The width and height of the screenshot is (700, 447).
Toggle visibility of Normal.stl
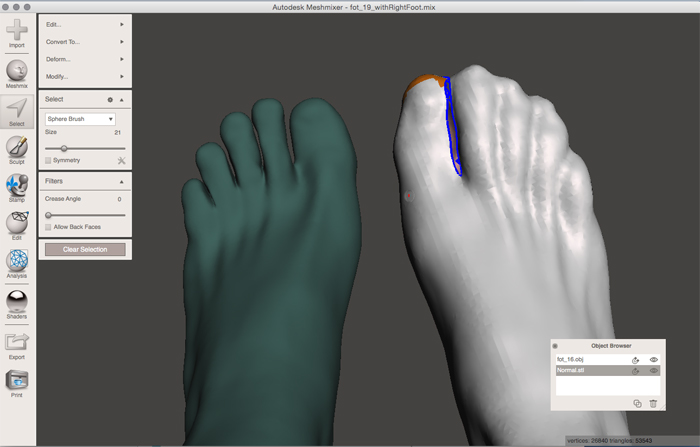click(x=654, y=371)
